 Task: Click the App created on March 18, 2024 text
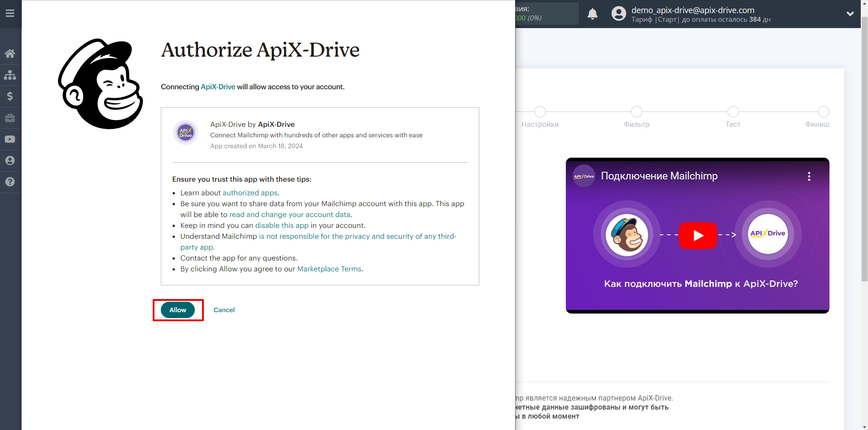[x=256, y=146]
